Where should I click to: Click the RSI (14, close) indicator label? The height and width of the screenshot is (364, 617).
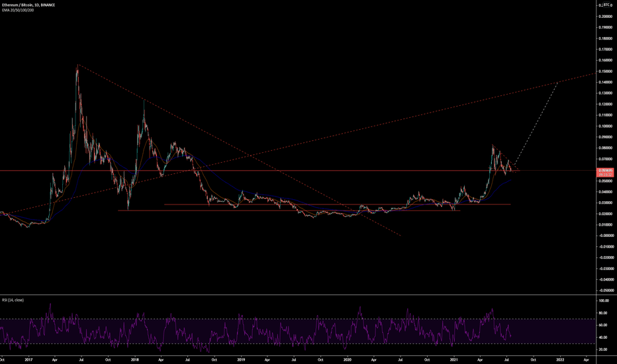[x=13, y=300]
